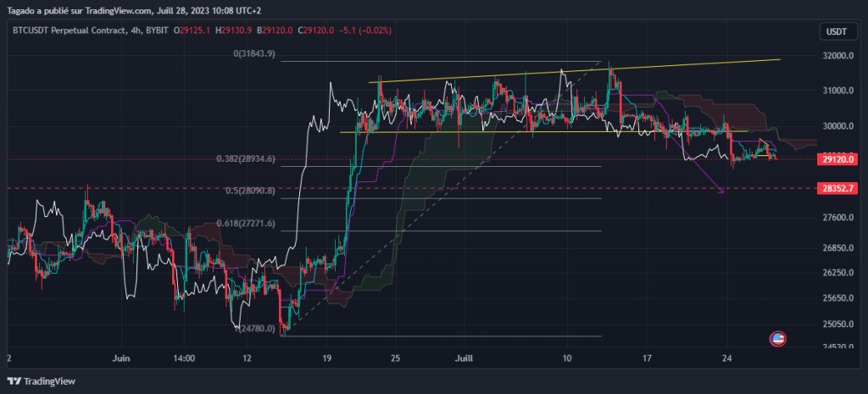This screenshot has width=868, height=394.
Task: Click the closing price value C29120.0
Action: tap(316, 31)
